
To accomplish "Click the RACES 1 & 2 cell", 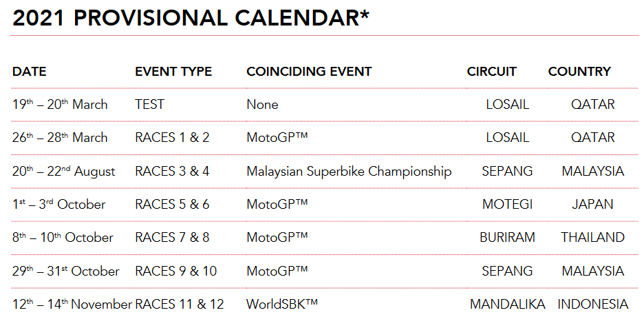I will click(172, 138).
